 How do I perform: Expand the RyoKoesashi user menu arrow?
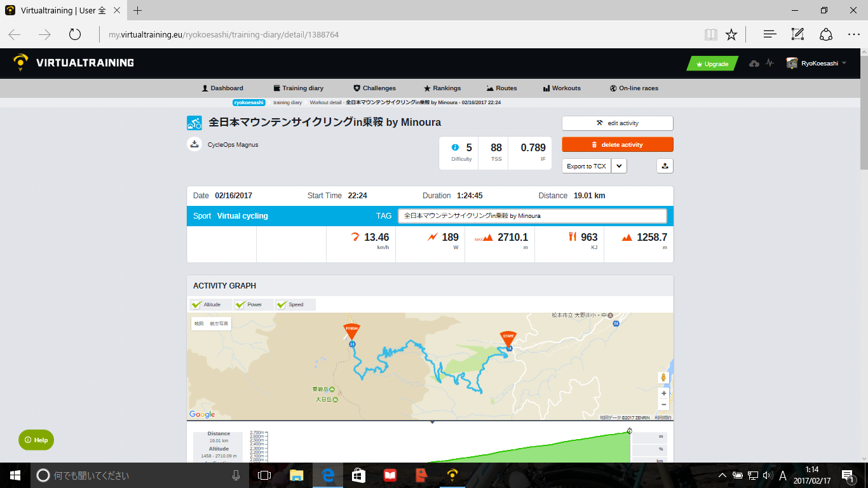[x=844, y=64]
